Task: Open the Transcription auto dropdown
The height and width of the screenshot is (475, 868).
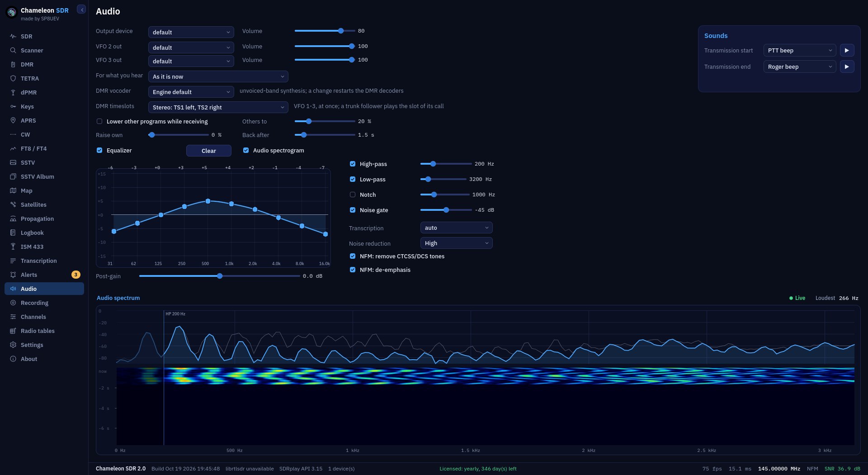Action: (x=457, y=228)
